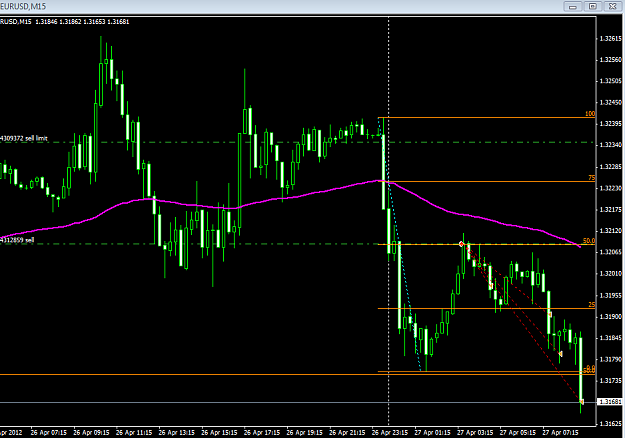Click price axis label 1.32340
The height and width of the screenshot is (438, 625).
(610, 145)
